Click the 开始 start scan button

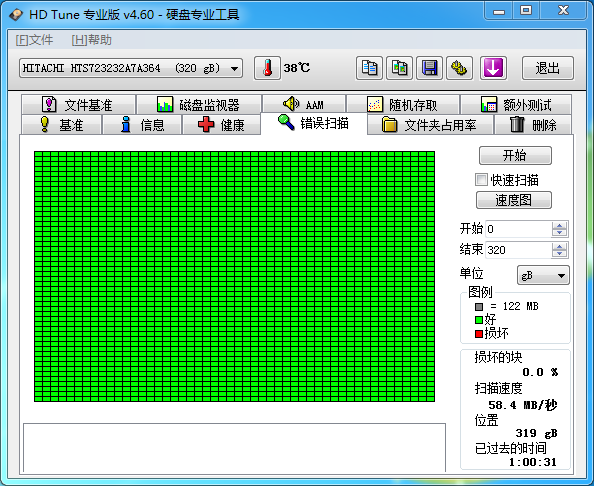(515, 155)
